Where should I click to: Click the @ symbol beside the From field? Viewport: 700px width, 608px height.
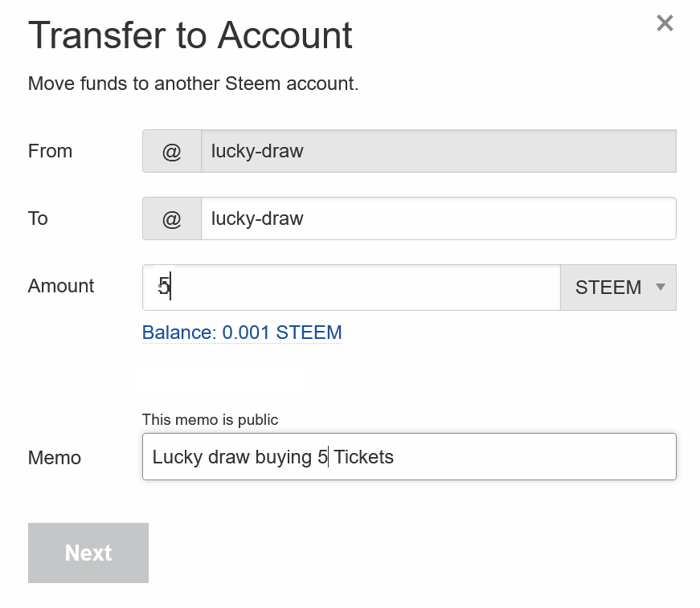coord(172,151)
